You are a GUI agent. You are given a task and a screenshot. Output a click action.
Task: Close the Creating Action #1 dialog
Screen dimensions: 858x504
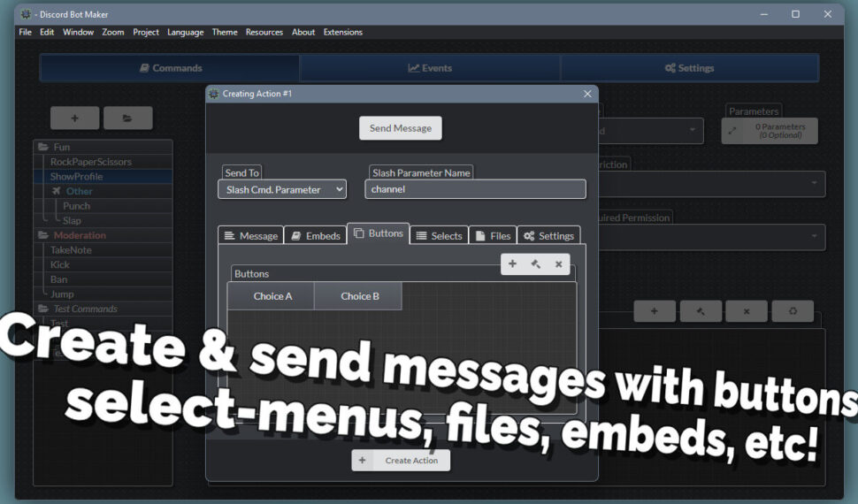pos(587,94)
